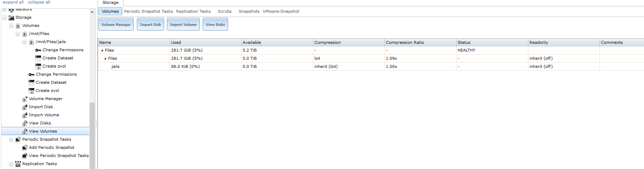Click key icon for /mnt/Files Change Permissions
The image size is (644, 169).
click(31, 74)
